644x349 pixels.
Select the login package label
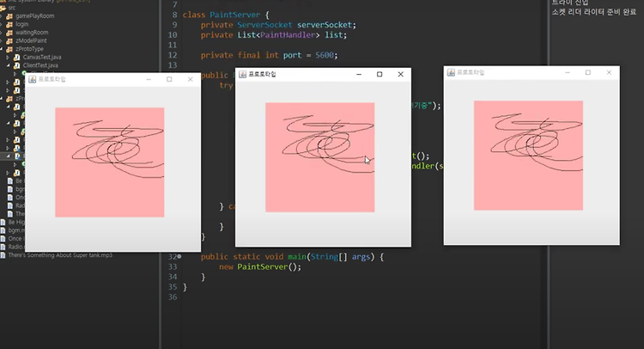point(21,24)
